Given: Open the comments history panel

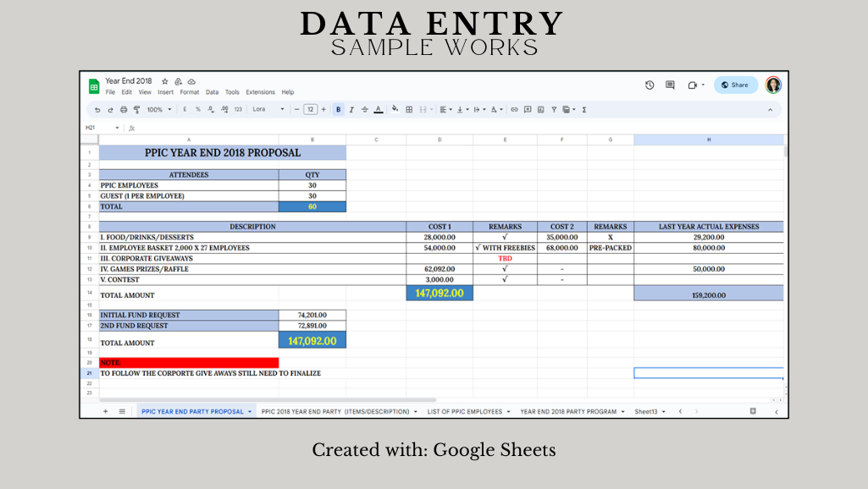Looking at the screenshot, I should pyautogui.click(x=670, y=85).
